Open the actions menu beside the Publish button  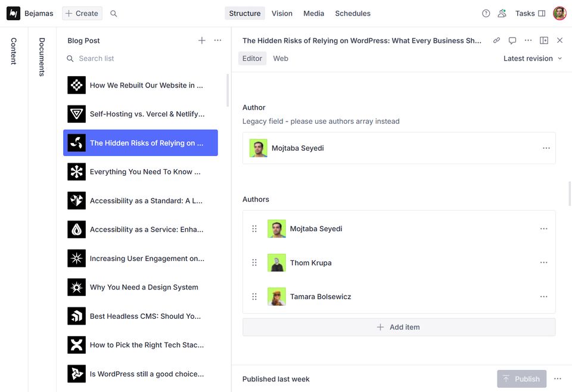tap(558, 378)
